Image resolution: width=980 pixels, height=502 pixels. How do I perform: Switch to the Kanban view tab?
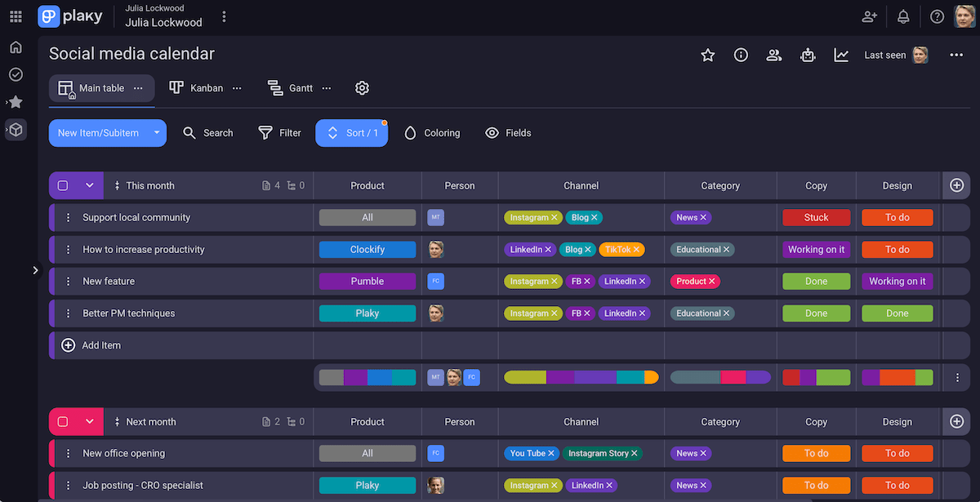point(197,88)
